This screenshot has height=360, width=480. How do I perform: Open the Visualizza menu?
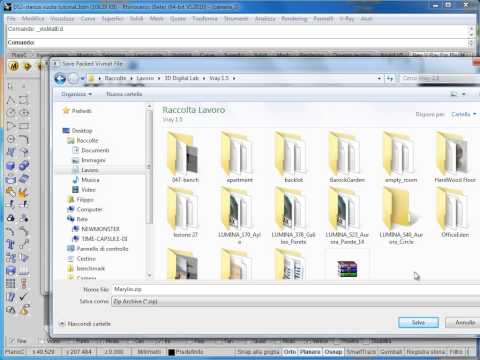(x=62, y=19)
